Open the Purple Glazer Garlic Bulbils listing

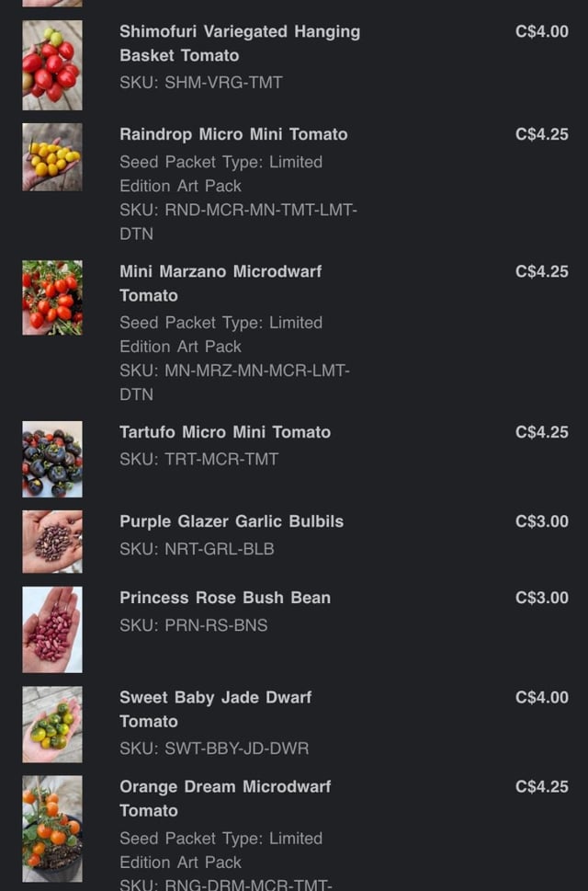click(231, 521)
